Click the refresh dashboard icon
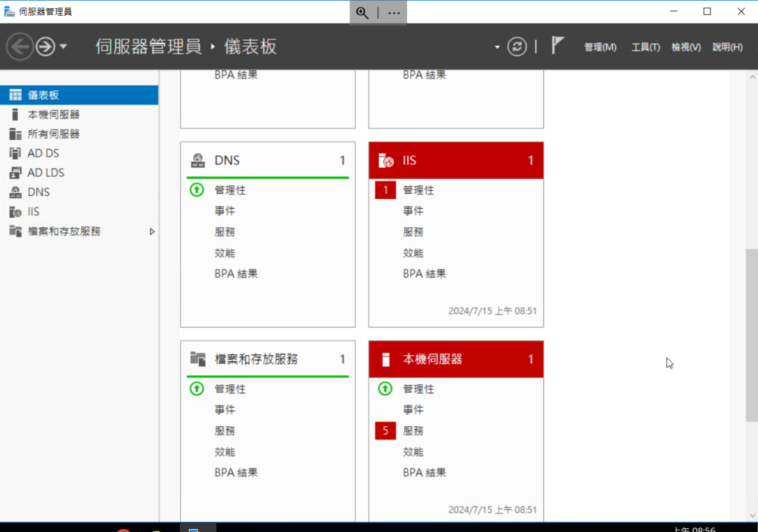The image size is (758, 532). coord(517,47)
